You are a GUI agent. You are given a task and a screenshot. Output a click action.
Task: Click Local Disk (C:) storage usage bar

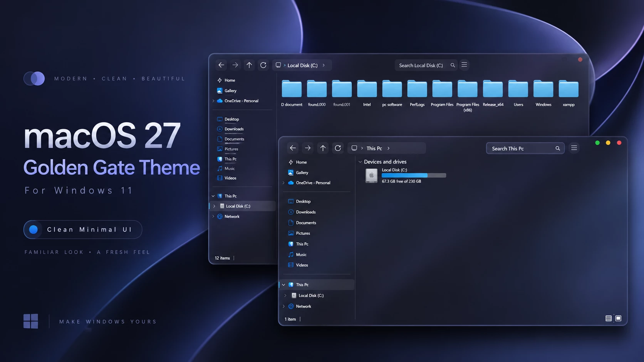click(x=414, y=175)
